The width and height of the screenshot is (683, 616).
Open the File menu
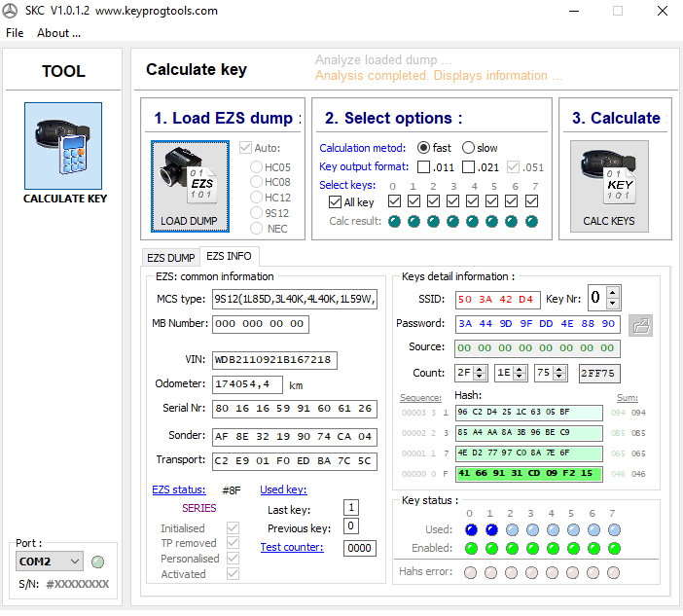(15, 32)
